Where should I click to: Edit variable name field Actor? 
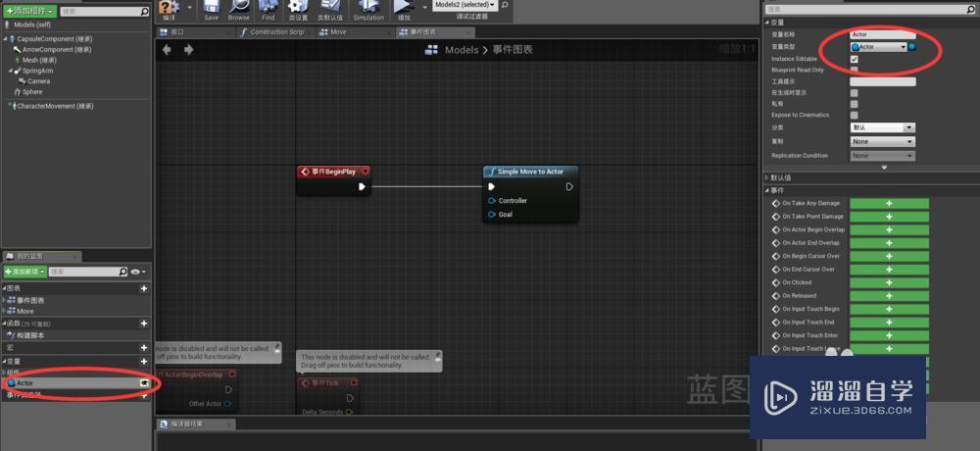click(x=883, y=35)
